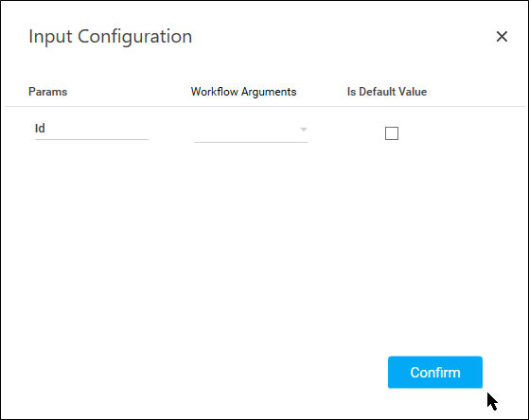This screenshot has height=420, width=529.
Task: Click into the Id params field
Action: point(92,129)
